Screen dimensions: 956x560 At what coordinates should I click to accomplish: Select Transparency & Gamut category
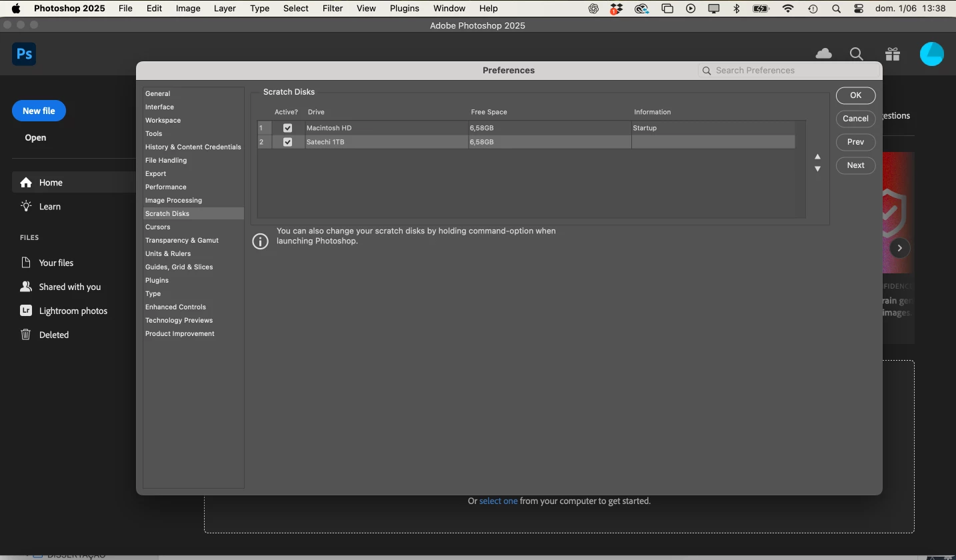click(193, 240)
